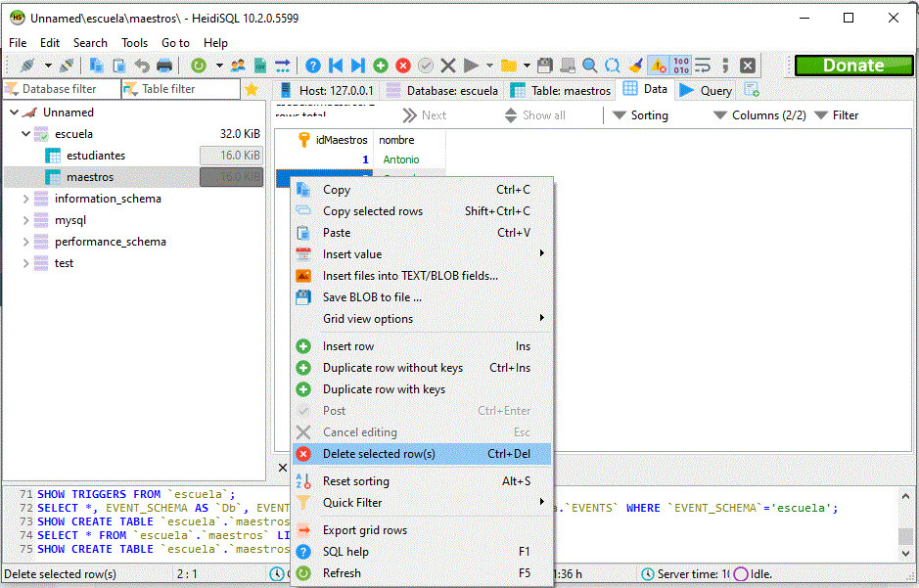Click the Columns (2/2) button
The width and height of the screenshot is (919, 588).
(759, 115)
